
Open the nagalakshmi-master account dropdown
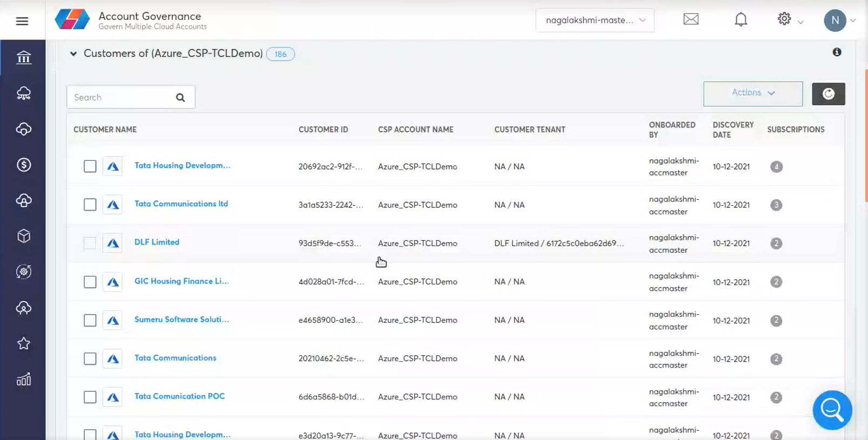pos(595,21)
